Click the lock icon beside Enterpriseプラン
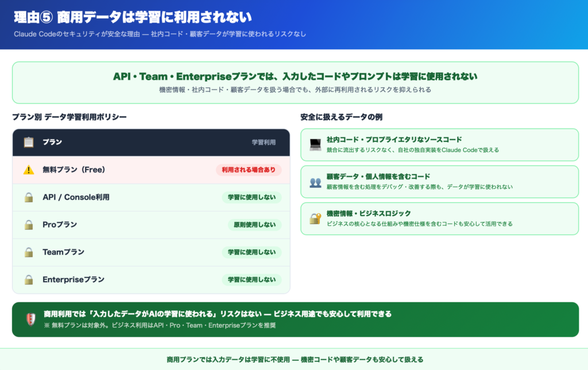The height and width of the screenshot is (370, 588). point(29,280)
